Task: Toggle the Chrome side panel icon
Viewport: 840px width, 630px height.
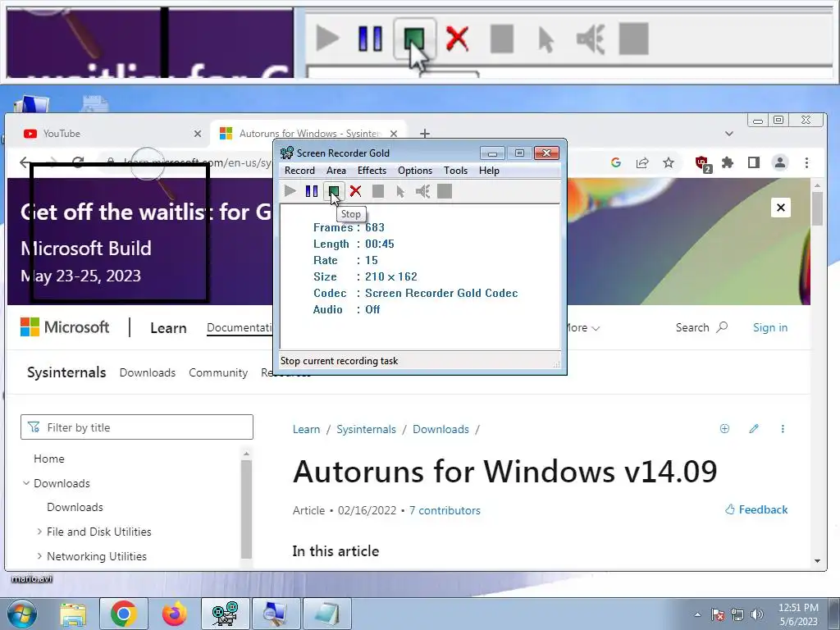Action: pyautogui.click(x=753, y=162)
